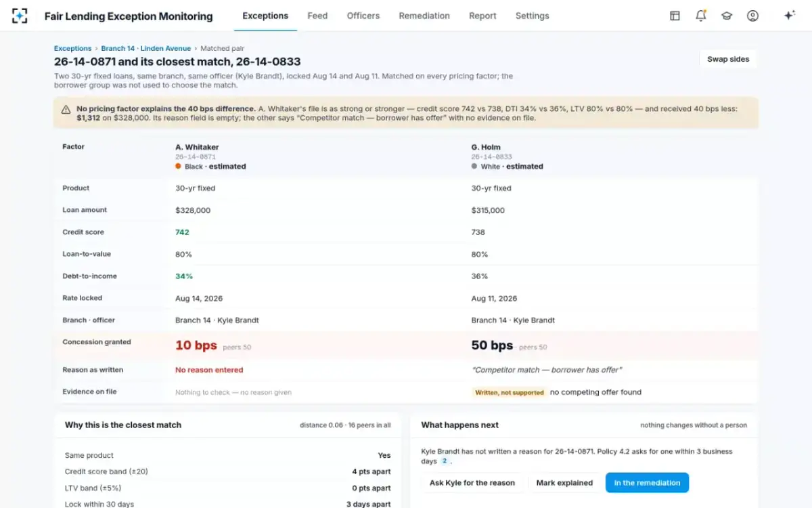Click rate locked date Aug 11, 2026
812x508 pixels.
(494, 299)
